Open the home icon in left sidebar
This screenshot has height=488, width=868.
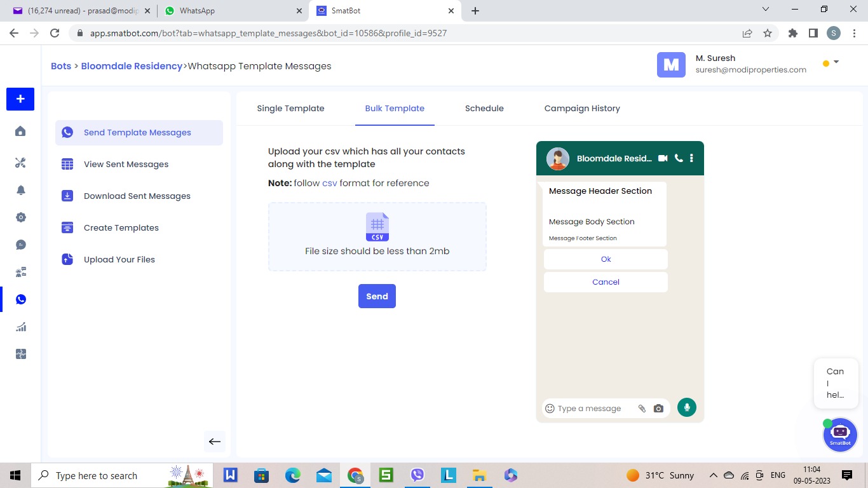[x=20, y=132]
